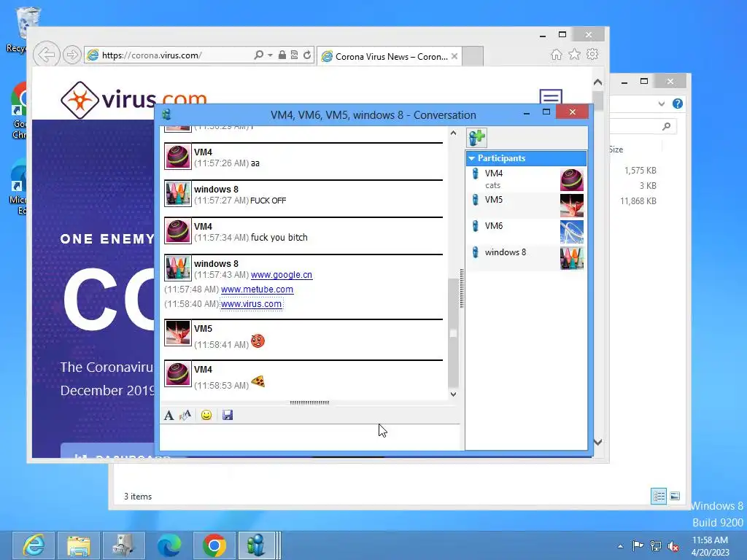This screenshot has height=560, width=747.
Task: Collapse the Participants section
Action: click(472, 158)
